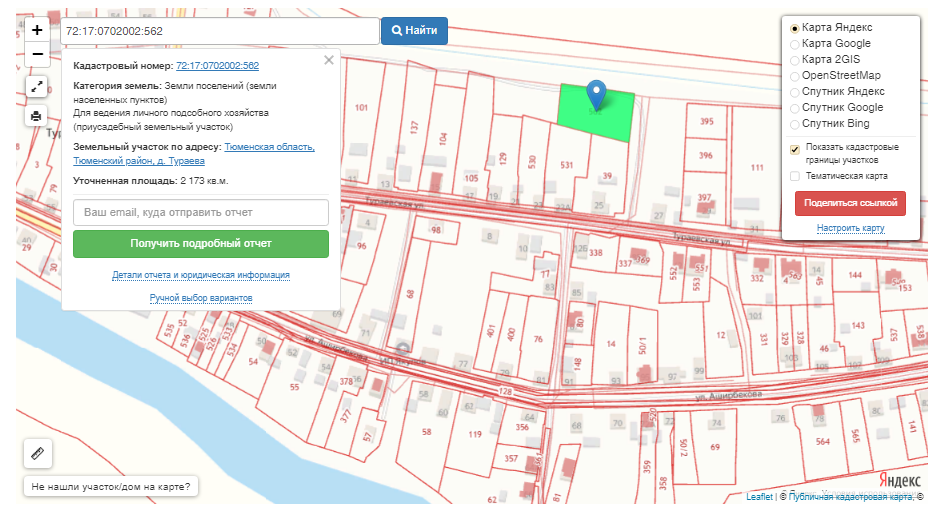942x516 pixels.
Task: Close the parcel info panel
Action: point(328,61)
